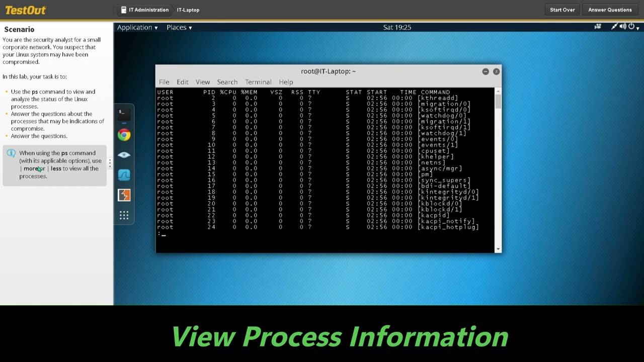This screenshot has height=362, width=644.
Task: Click the STAT column header
Action: 354,92
